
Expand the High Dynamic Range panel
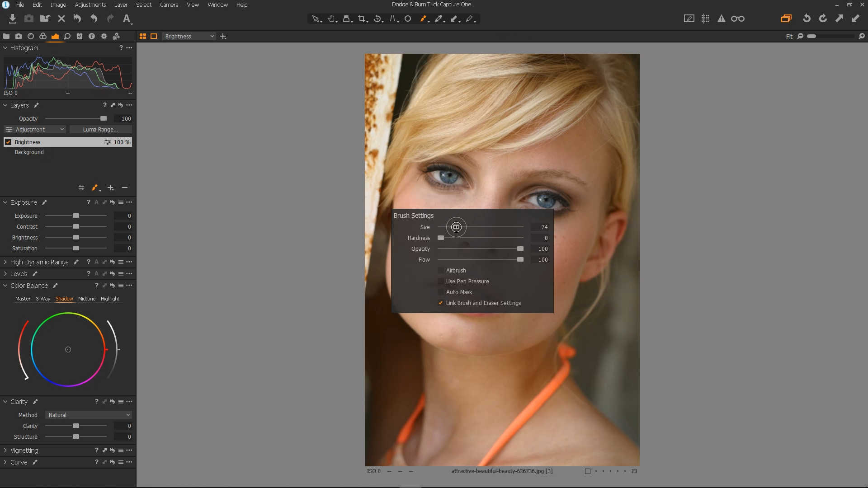(x=5, y=262)
